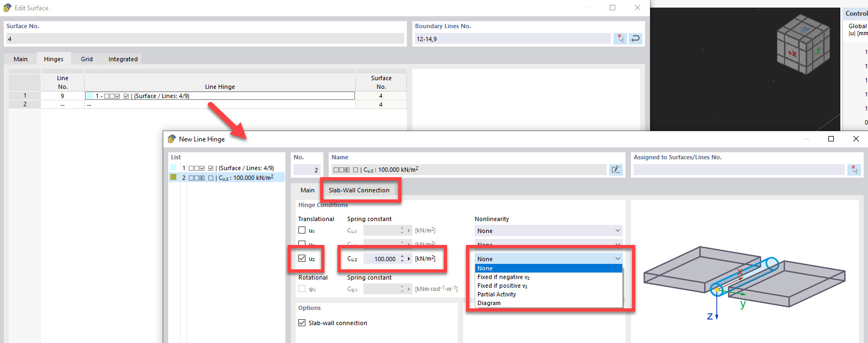Screen dimensions: 868x343
Task: Click the olive swatch of list item 2
Action: point(174,177)
